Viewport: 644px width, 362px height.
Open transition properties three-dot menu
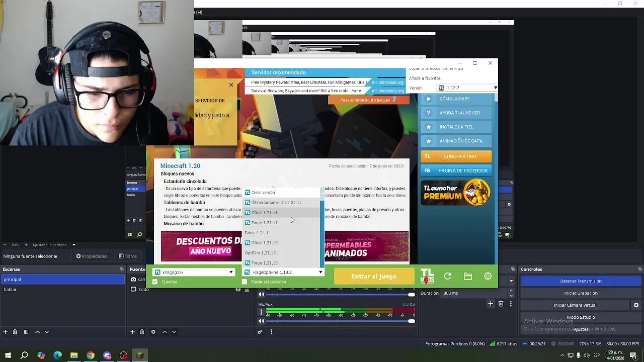[x=511, y=304]
